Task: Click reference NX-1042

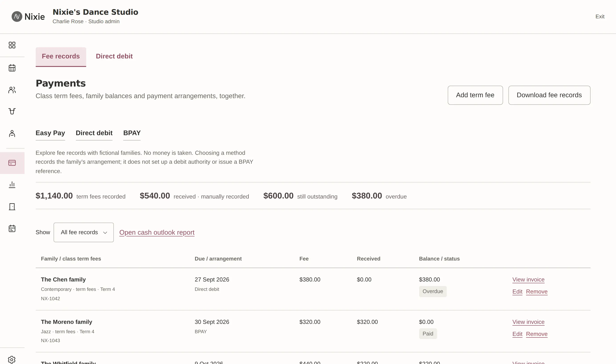Action: 50,298
